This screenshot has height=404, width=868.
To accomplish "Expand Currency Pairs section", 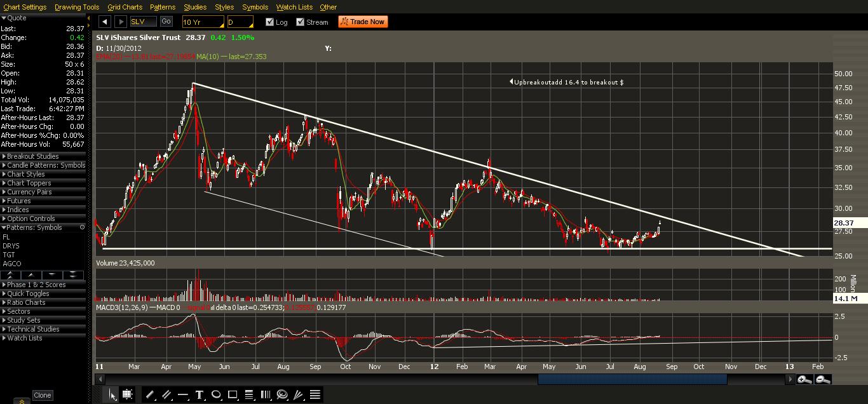I will tap(43, 192).
